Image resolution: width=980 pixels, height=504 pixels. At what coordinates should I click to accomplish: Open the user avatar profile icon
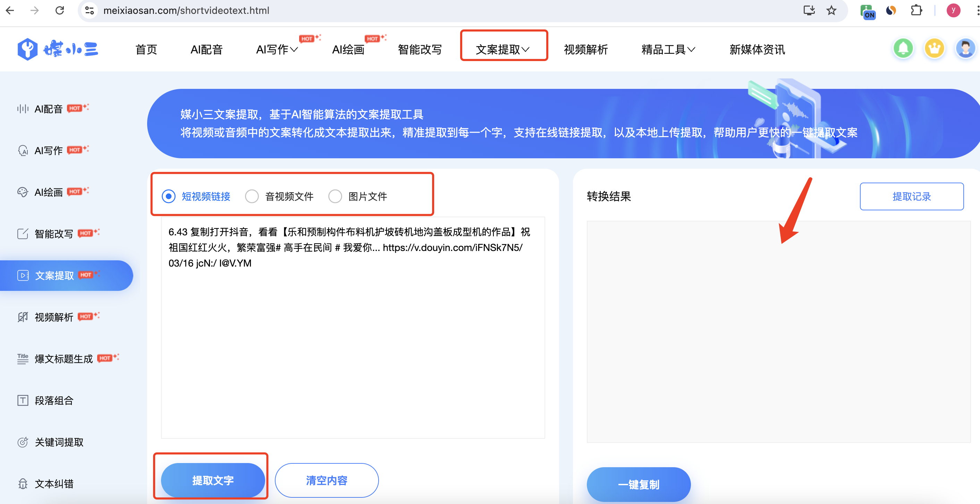(965, 49)
